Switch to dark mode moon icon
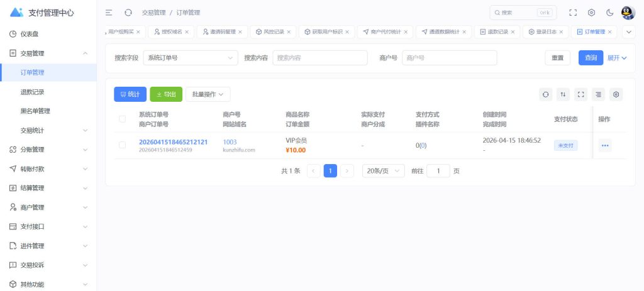 610,13
